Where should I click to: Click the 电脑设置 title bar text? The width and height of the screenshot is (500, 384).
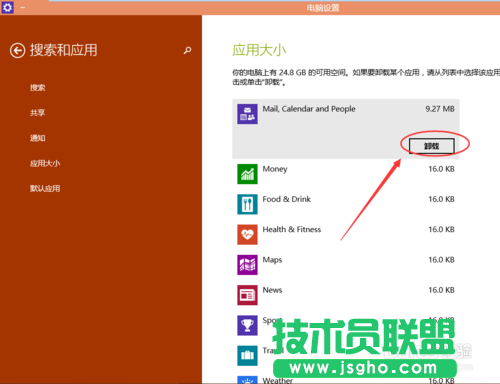pyautogui.click(x=323, y=7)
